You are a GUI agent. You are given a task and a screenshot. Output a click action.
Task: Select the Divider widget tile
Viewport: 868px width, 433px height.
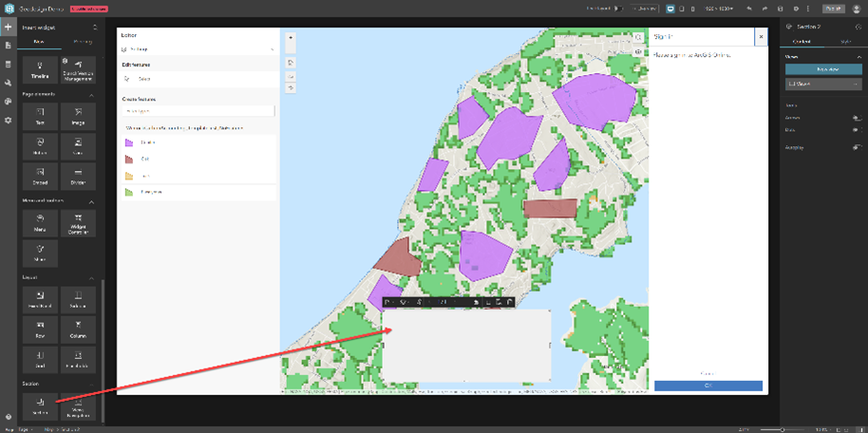pyautogui.click(x=78, y=176)
